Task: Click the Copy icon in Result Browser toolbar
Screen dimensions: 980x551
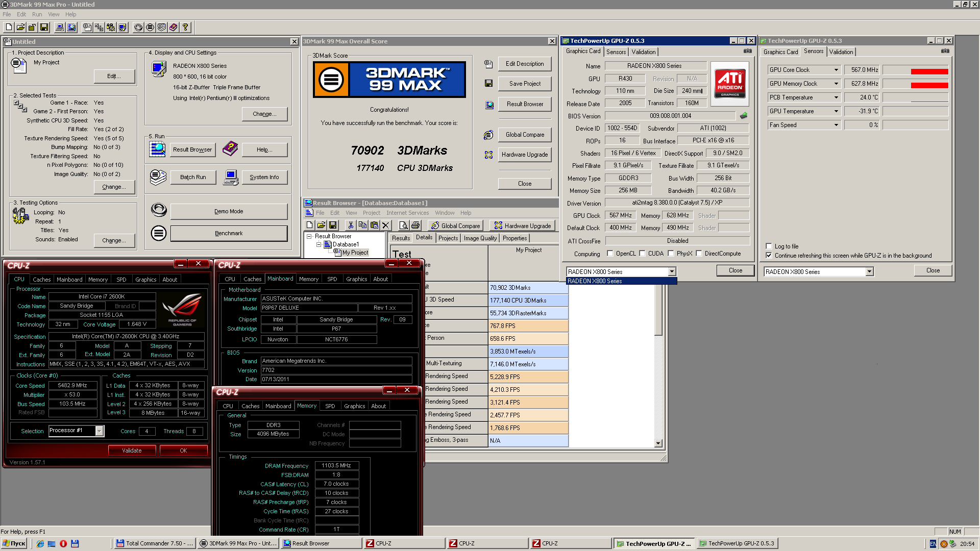Action: (362, 225)
